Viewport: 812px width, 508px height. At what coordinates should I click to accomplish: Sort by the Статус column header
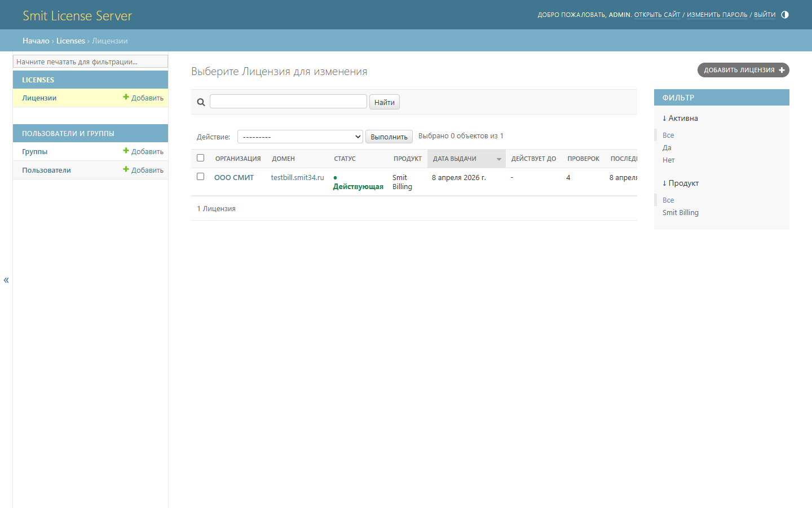tap(345, 159)
